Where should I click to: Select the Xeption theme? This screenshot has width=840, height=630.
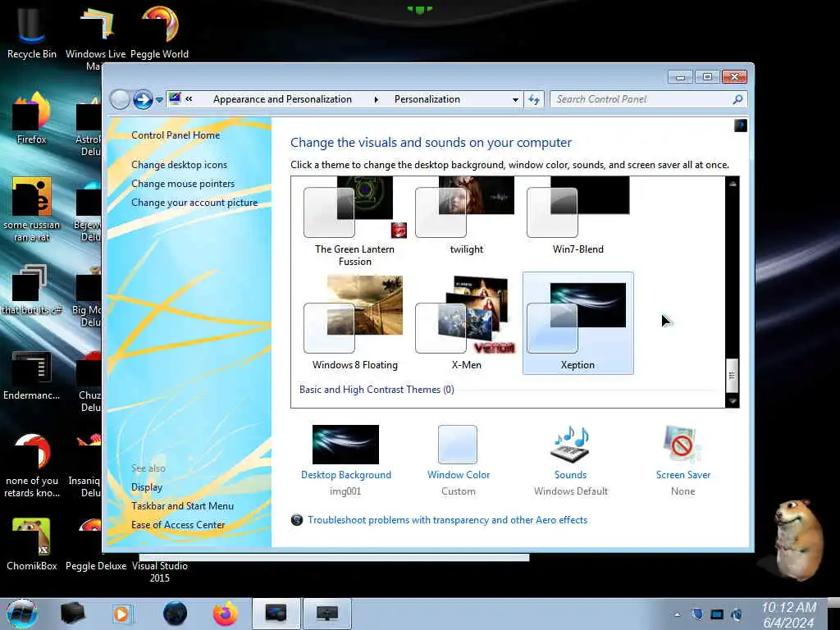(577, 323)
